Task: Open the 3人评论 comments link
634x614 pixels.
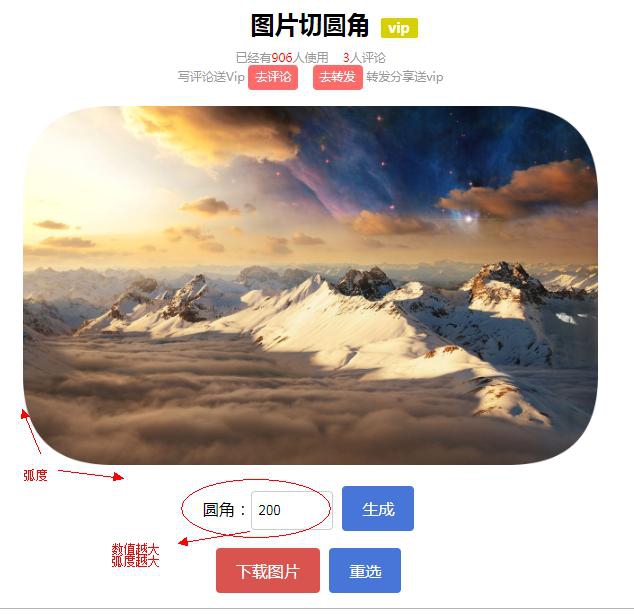Action: (364, 58)
